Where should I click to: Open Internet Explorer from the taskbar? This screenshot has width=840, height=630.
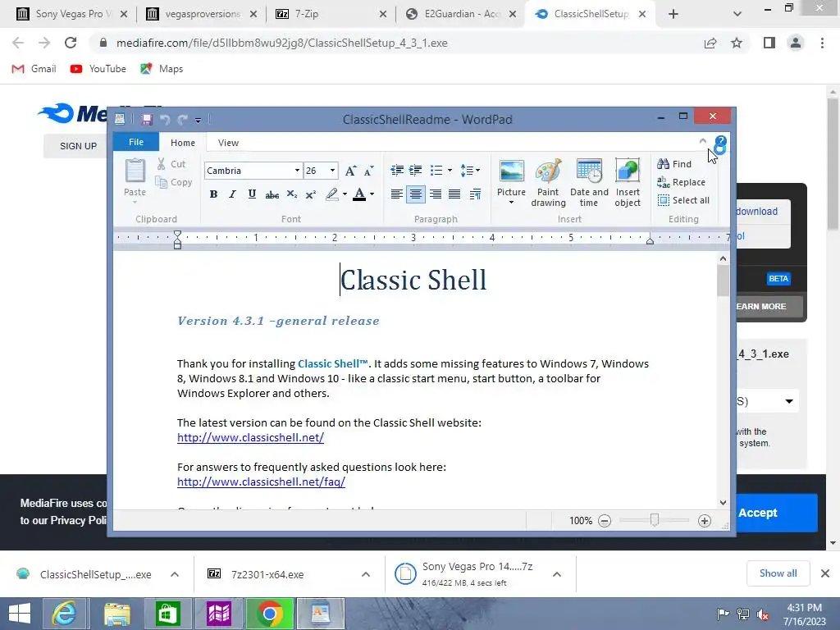click(64, 614)
